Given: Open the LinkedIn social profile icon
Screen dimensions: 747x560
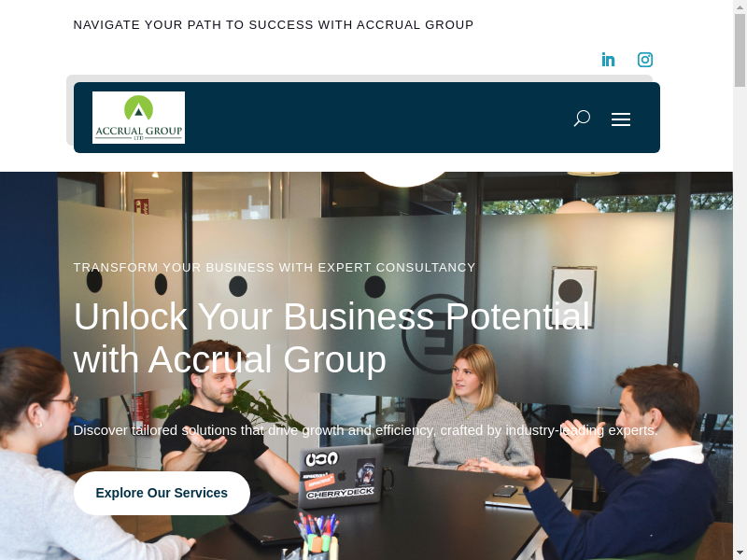Looking at the screenshot, I should pyautogui.click(x=608, y=60).
